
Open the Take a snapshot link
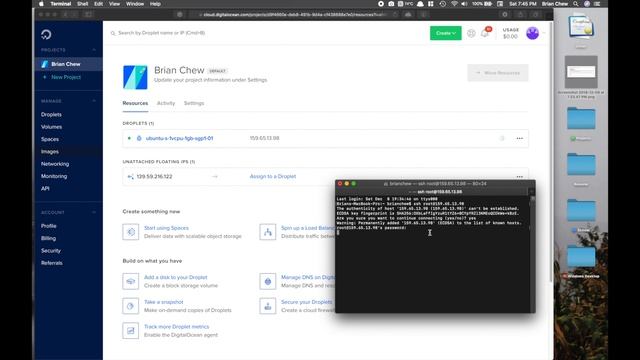pos(164,302)
